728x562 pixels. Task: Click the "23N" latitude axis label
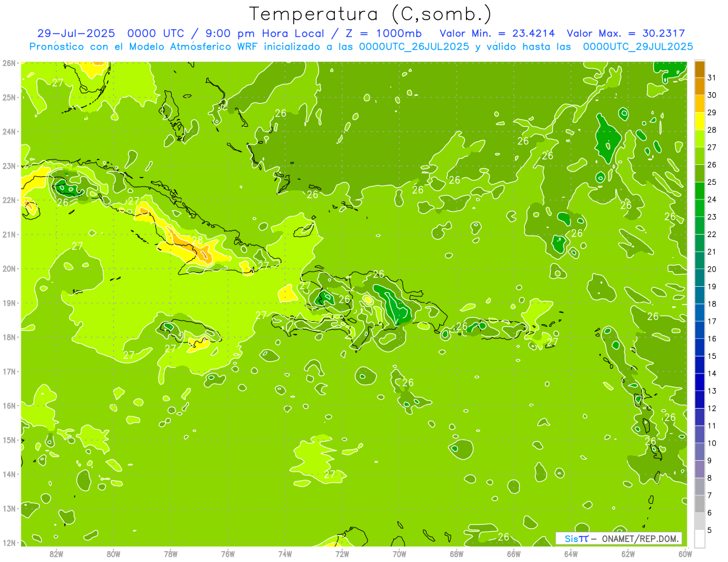click(x=9, y=166)
